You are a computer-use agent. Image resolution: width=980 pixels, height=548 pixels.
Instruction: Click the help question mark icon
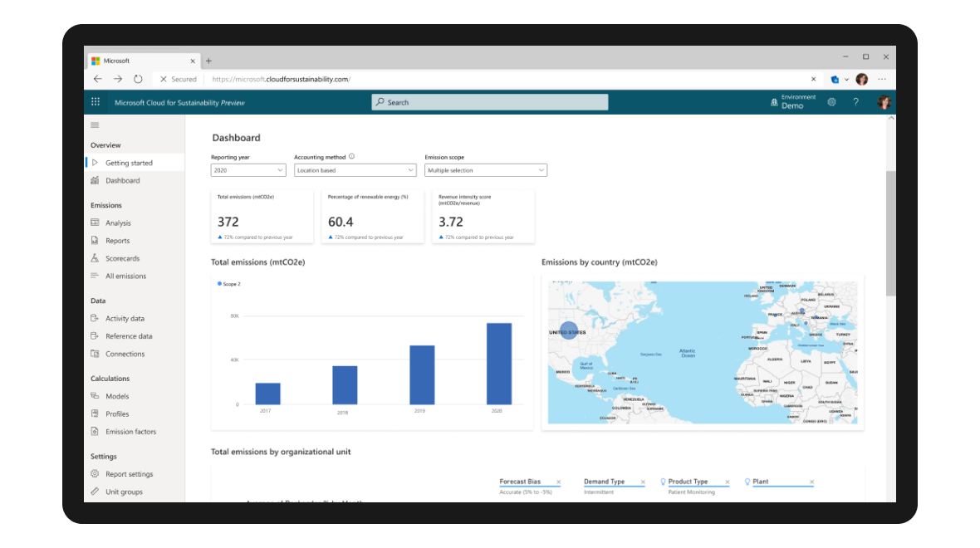point(855,102)
